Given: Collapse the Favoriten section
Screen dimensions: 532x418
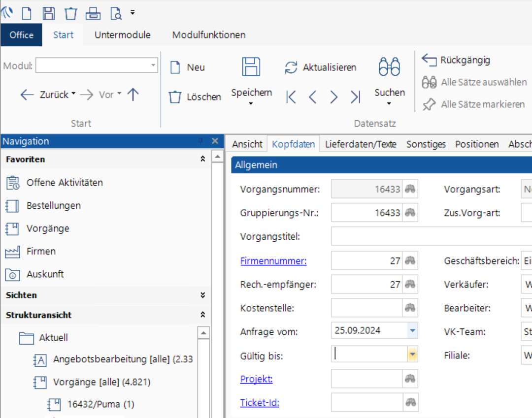Looking at the screenshot, I should pyautogui.click(x=202, y=159).
